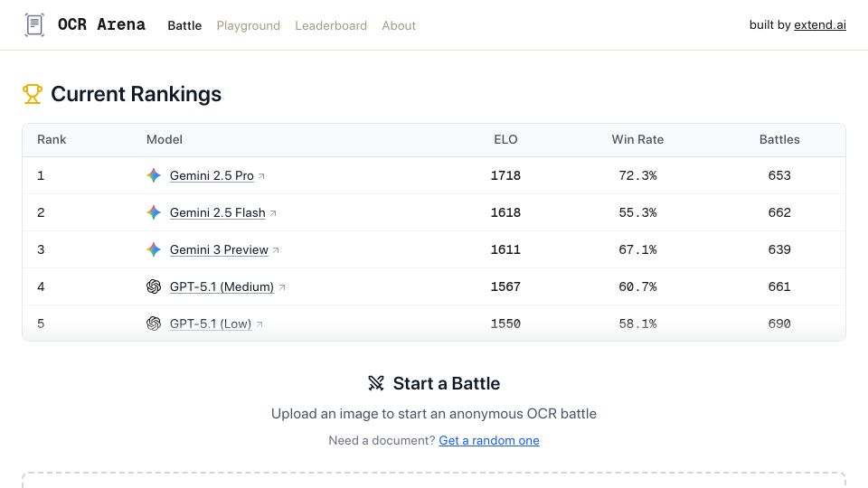
Task: Open the Gemini 2.5 Pro model link
Action: (212, 175)
